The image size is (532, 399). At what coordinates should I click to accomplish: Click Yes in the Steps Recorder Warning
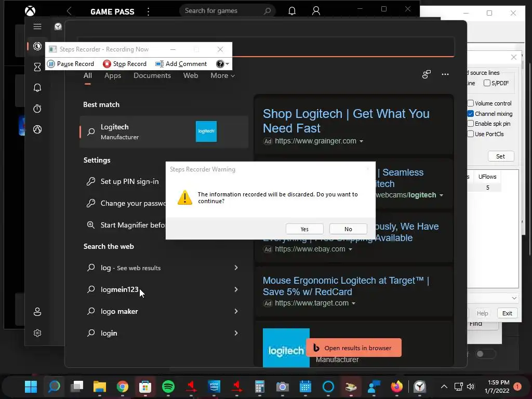(304, 229)
